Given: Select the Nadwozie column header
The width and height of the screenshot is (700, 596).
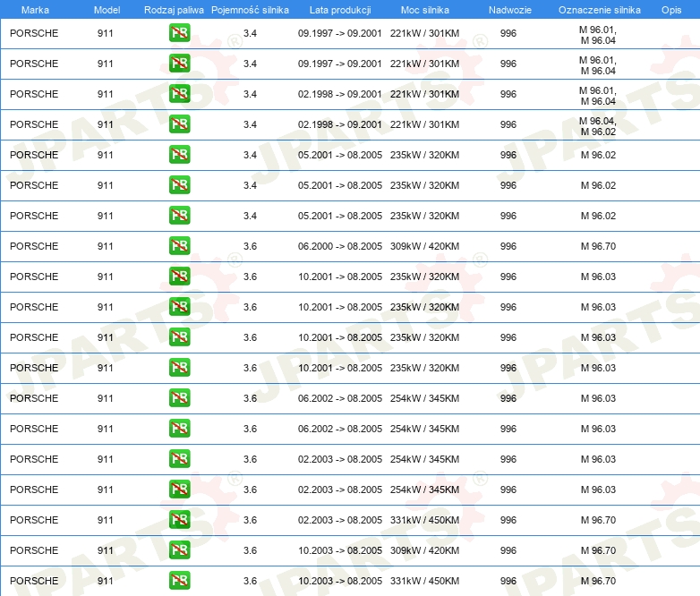Looking at the screenshot, I should [x=508, y=9].
